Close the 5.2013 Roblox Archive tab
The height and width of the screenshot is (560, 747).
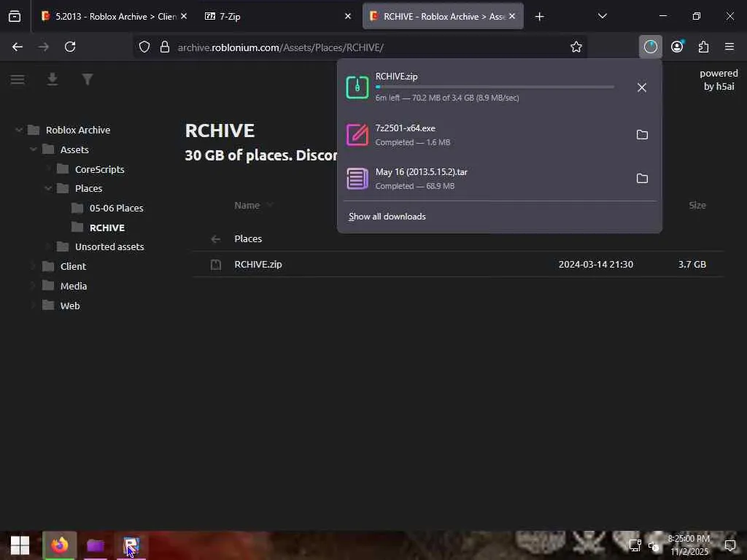click(x=184, y=16)
